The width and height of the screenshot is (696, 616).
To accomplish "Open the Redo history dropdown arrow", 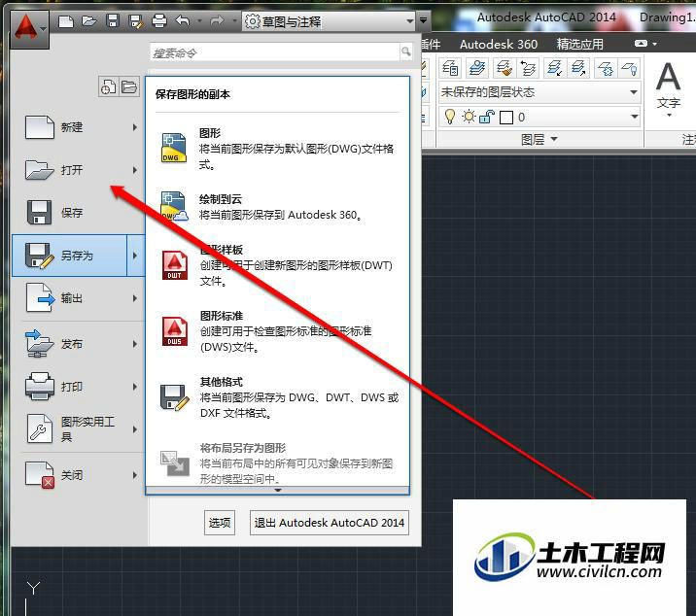I will [x=234, y=20].
